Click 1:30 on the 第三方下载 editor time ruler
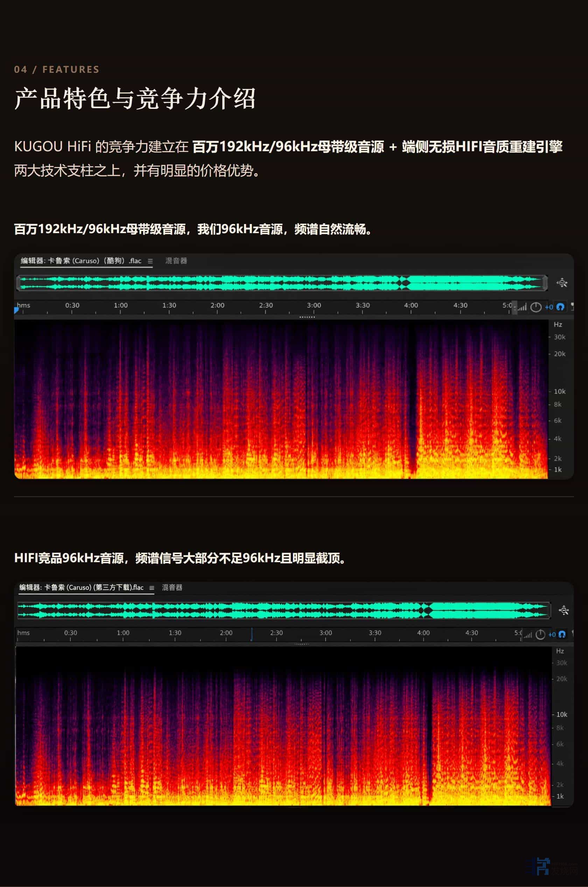 point(175,633)
